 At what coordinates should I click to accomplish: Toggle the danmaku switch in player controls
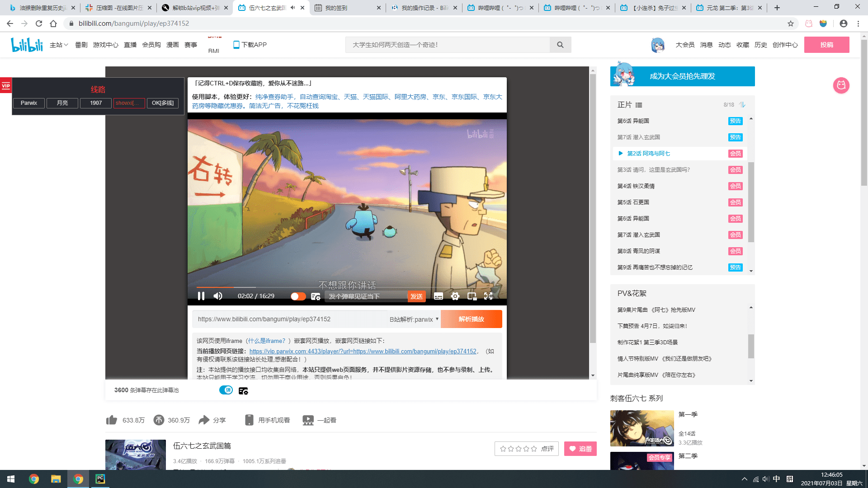click(x=298, y=296)
